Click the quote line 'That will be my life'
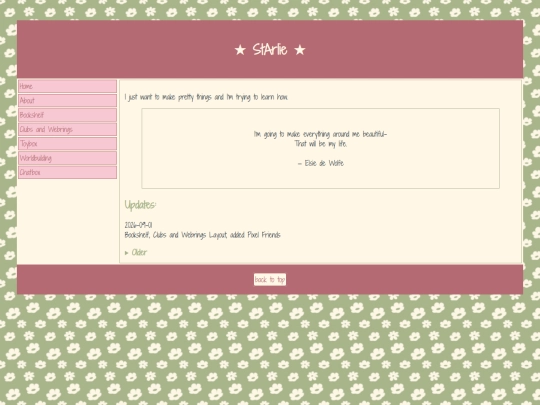The image size is (540, 405). [x=321, y=144]
